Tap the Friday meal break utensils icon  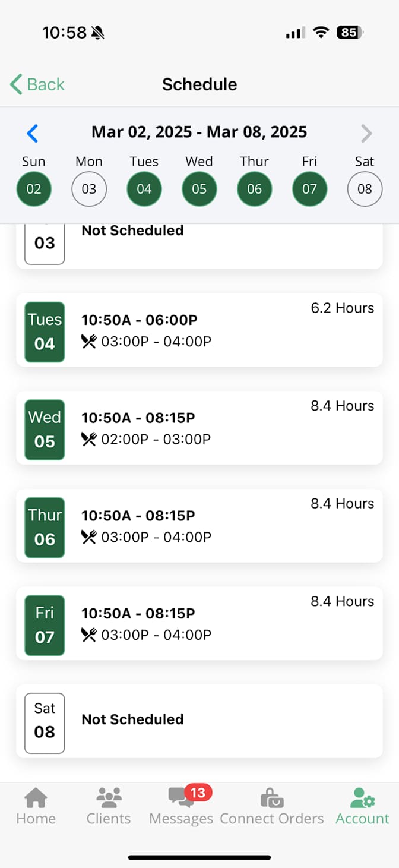[x=89, y=635]
